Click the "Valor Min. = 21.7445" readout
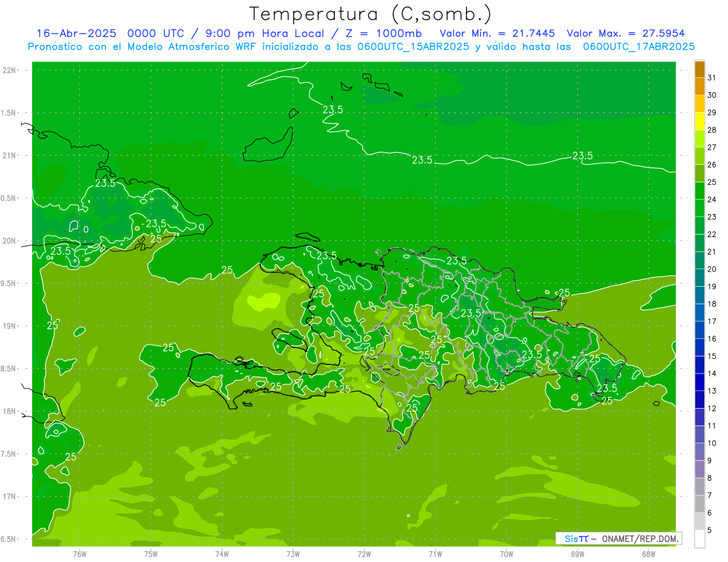 point(497,33)
